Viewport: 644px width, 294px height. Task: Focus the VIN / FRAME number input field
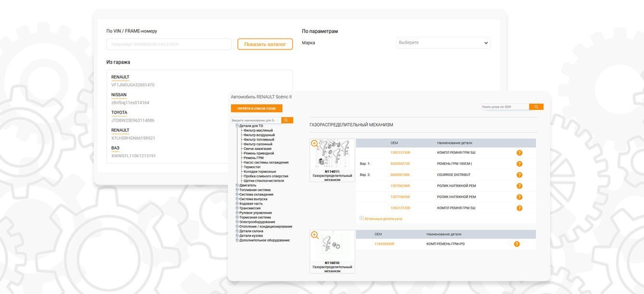click(x=169, y=44)
